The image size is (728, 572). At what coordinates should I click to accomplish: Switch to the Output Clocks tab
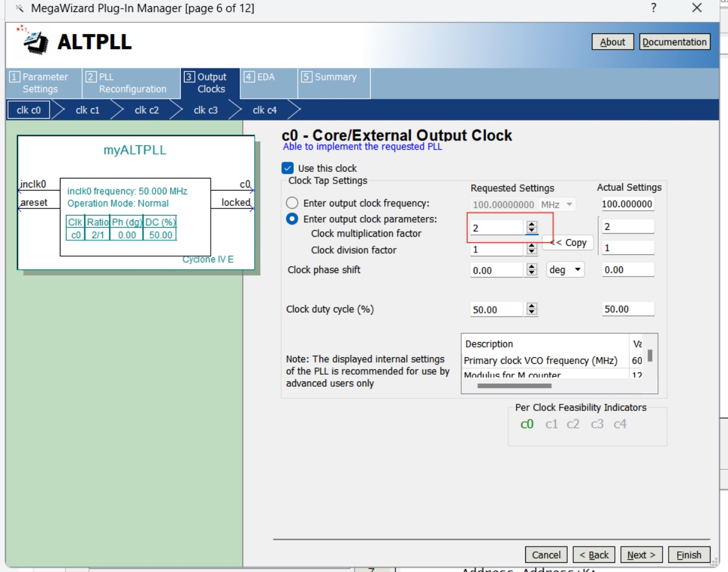(209, 83)
